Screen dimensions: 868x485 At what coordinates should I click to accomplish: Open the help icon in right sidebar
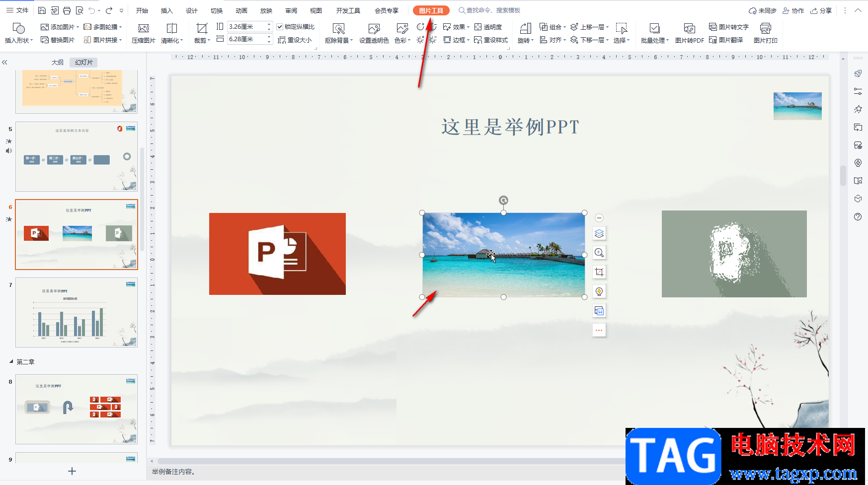(858, 217)
